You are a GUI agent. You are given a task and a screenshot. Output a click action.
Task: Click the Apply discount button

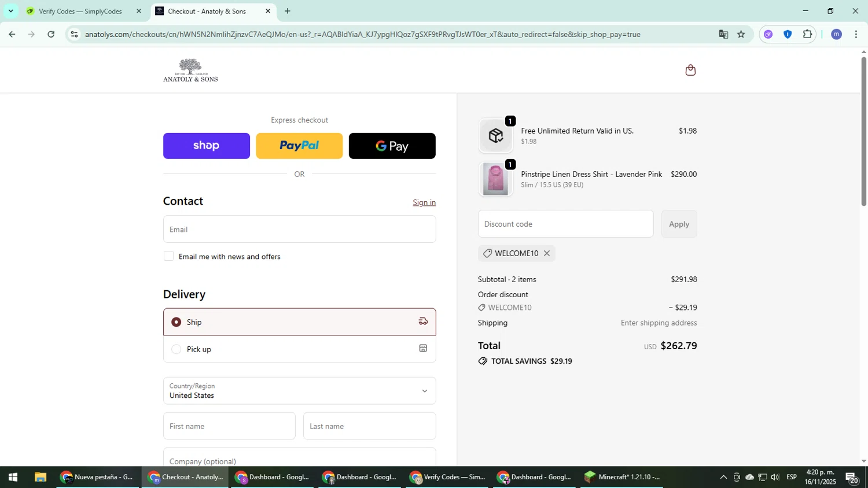tap(679, 224)
